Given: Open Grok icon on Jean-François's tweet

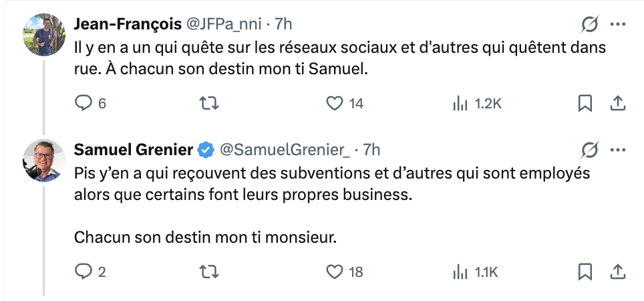Looking at the screenshot, I should tap(590, 25).
